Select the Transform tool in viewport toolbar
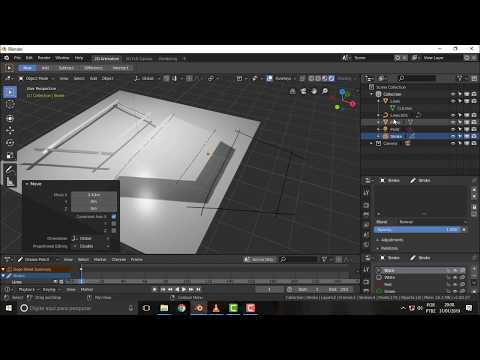 [10, 118]
